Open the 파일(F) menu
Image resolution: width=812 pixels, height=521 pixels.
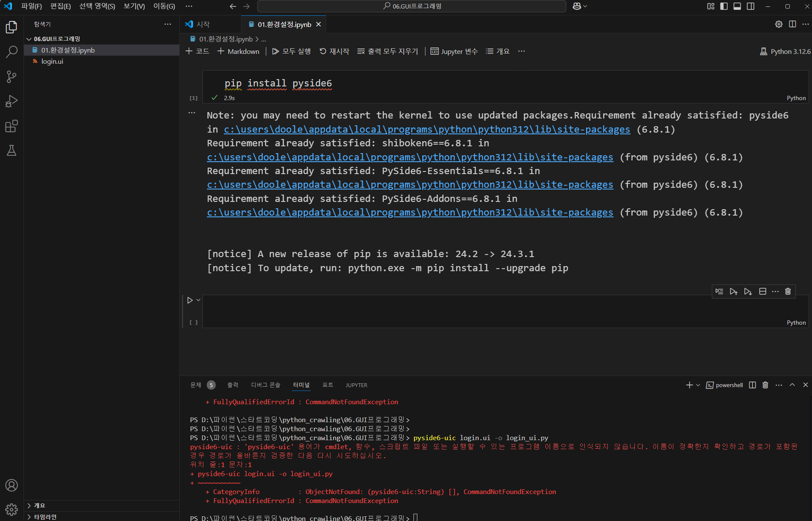click(31, 6)
